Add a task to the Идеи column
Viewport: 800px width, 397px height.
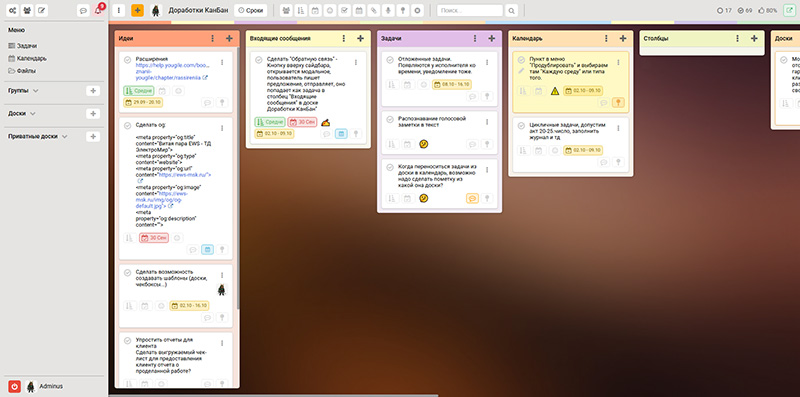pyautogui.click(x=229, y=38)
